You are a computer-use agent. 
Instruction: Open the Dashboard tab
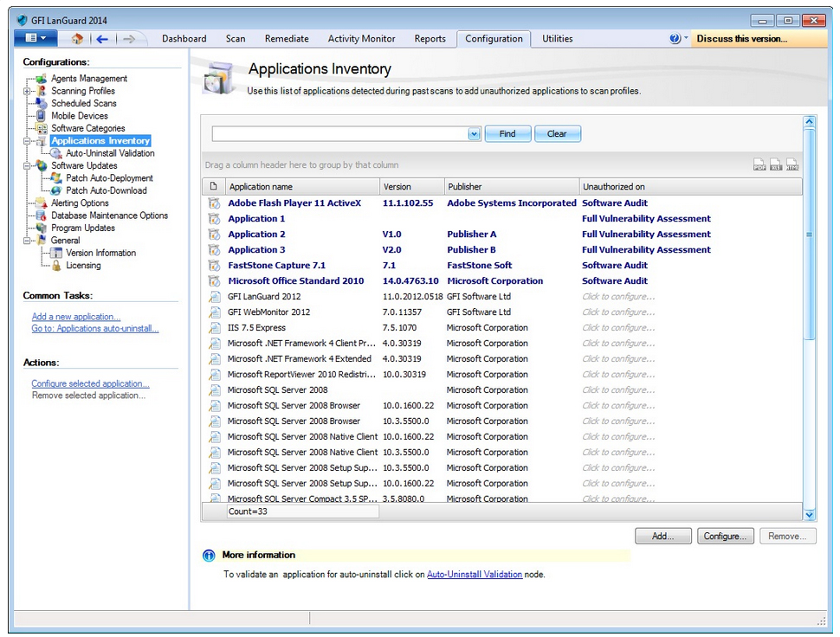pyautogui.click(x=184, y=39)
